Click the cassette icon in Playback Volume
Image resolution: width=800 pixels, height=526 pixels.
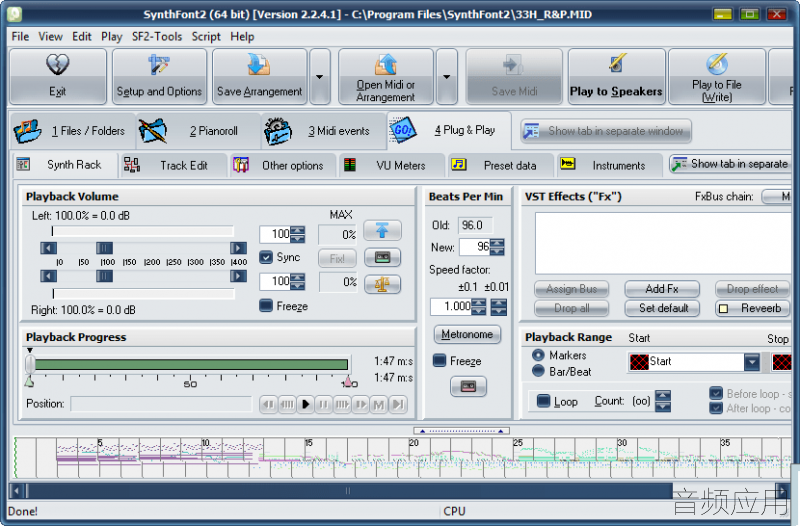click(x=383, y=258)
